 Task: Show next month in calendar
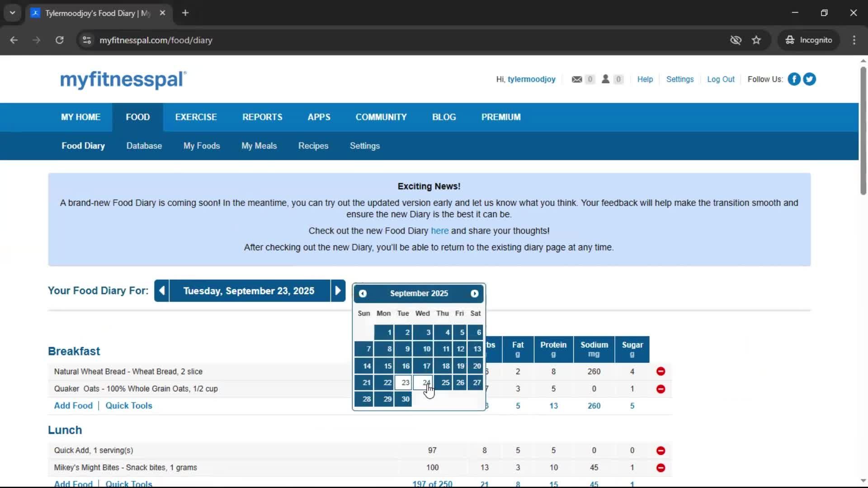474,294
